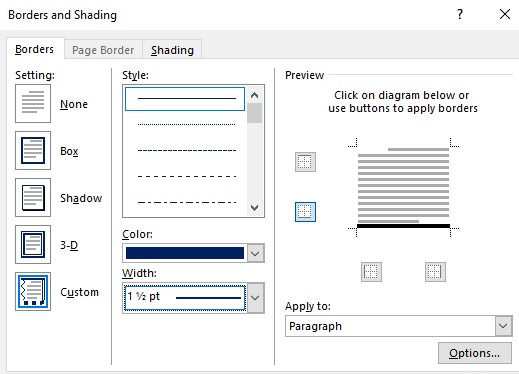Select the dotted line style
The height and width of the screenshot is (374, 519).
click(x=186, y=124)
